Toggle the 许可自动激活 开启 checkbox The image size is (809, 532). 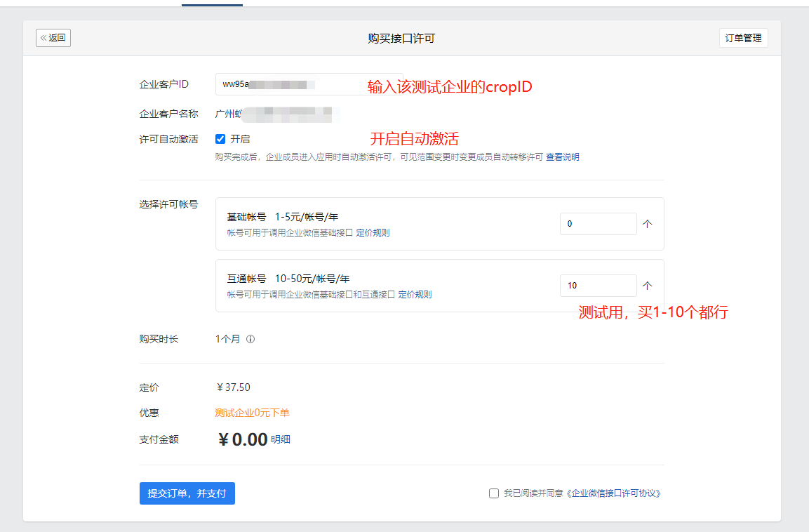tap(220, 139)
